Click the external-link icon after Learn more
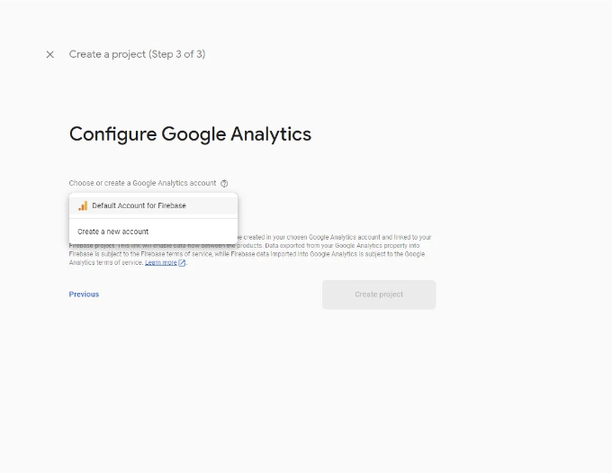 click(x=182, y=263)
